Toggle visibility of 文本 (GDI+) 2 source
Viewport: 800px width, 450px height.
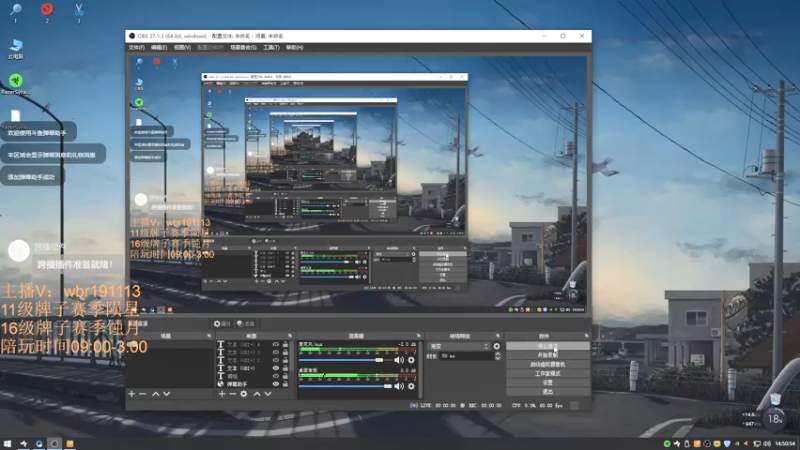[x=276, y=360]
